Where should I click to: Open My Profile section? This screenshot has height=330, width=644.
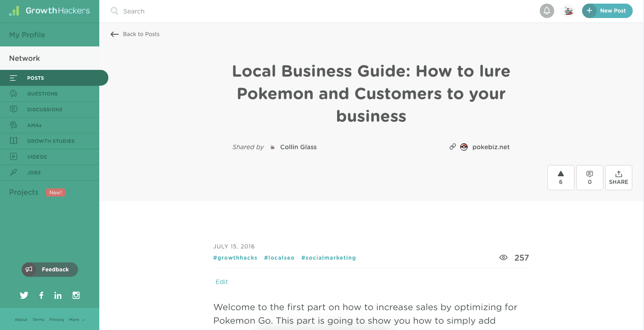[x=50, y=35]
